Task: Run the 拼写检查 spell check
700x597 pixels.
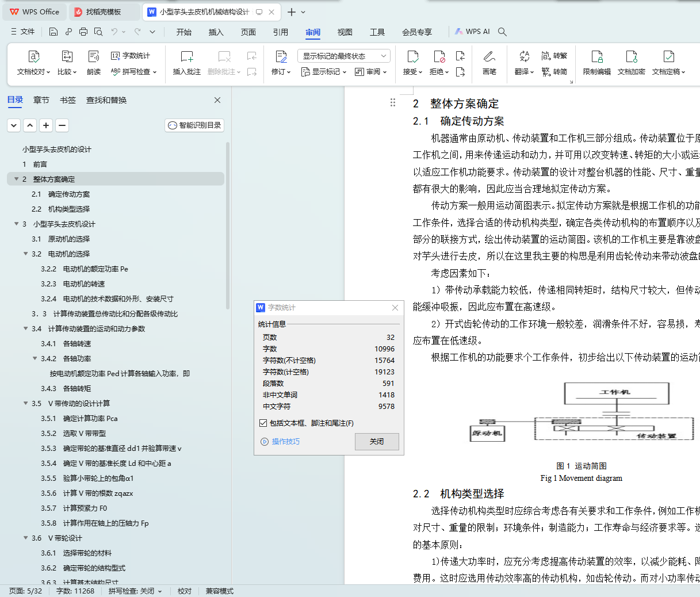Action: point(133,72)
